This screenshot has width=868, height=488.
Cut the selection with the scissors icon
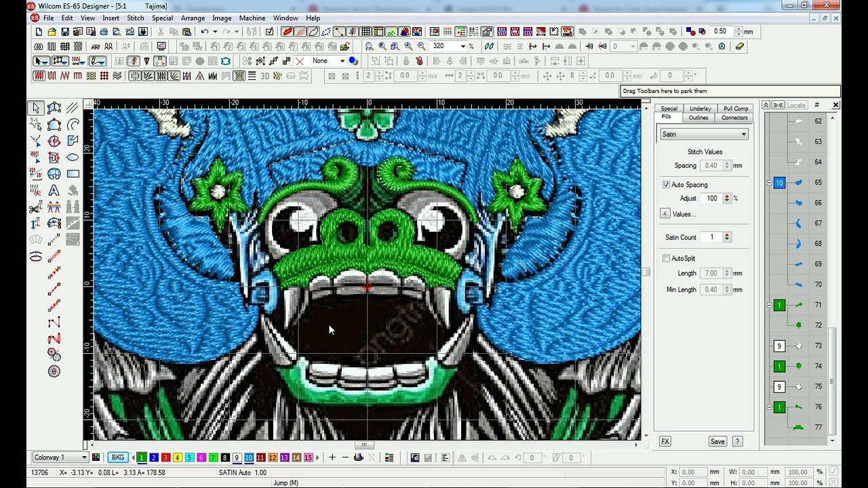tap(161, 32)
